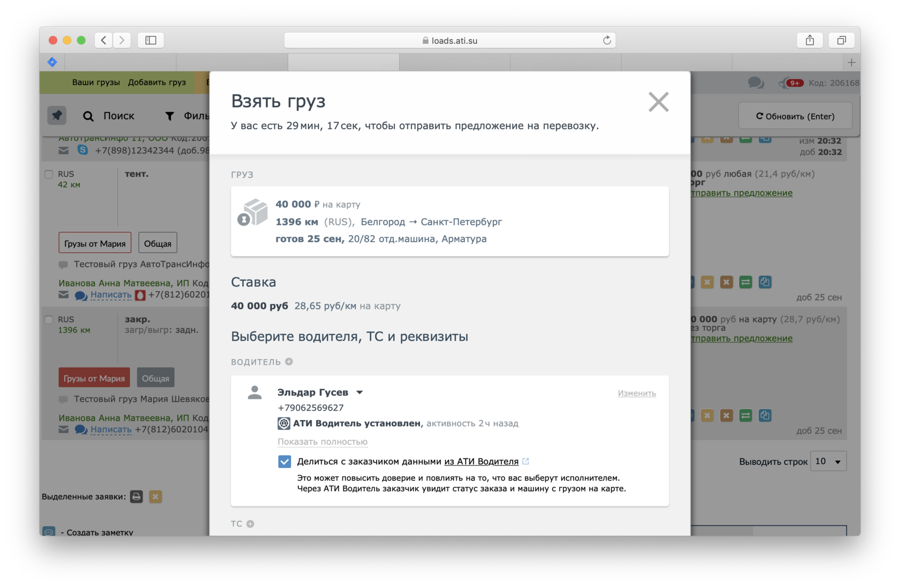
Task: Close the Взять груз dialog
Action: 658,102
